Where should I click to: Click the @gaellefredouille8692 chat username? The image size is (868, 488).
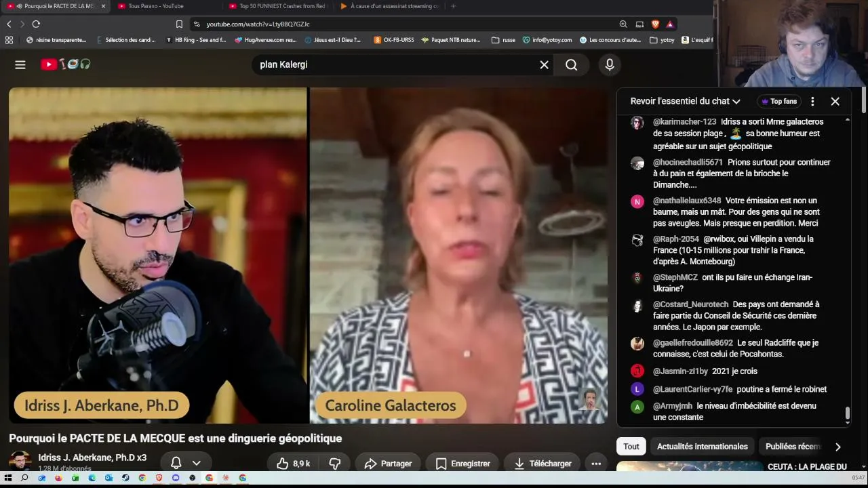(x=692, y=343)
